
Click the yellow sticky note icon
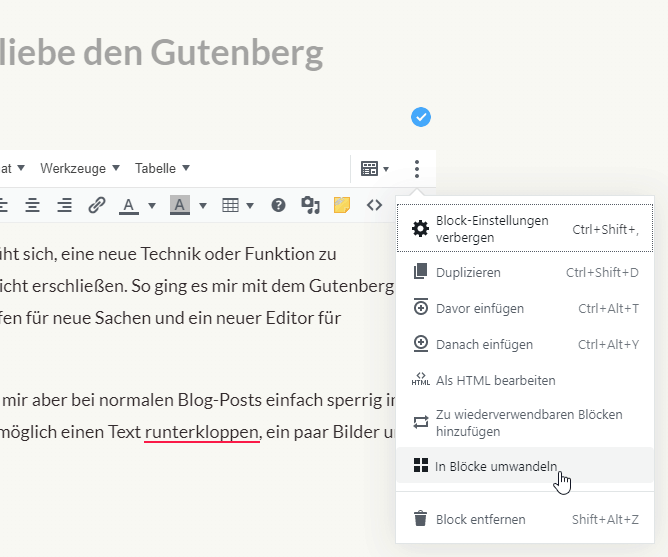(x=342, y=205)
